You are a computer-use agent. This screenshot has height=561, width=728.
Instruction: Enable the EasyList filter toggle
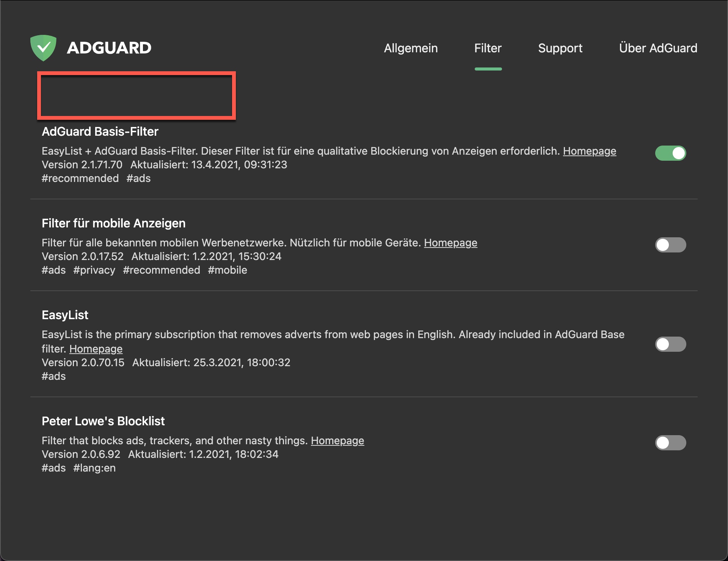tap(670, 344)
